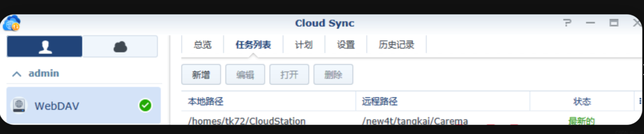The image size is (644, 134).
Task: Select the /homes/tk72/CloudStation task row
Action: 247,121
